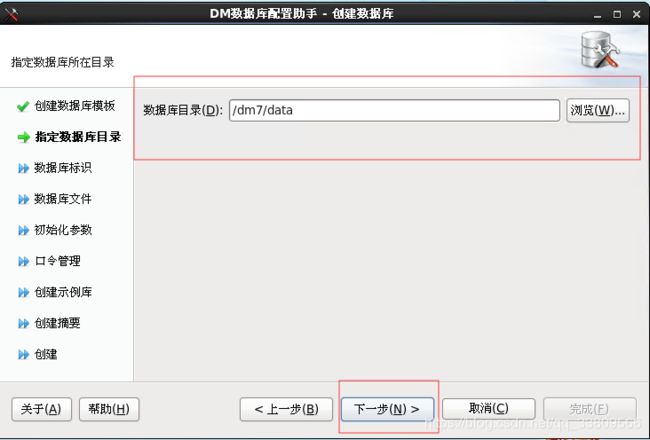Open the 初始化参数 step
This screenshot has width=650, height=440.
point(63,230)
